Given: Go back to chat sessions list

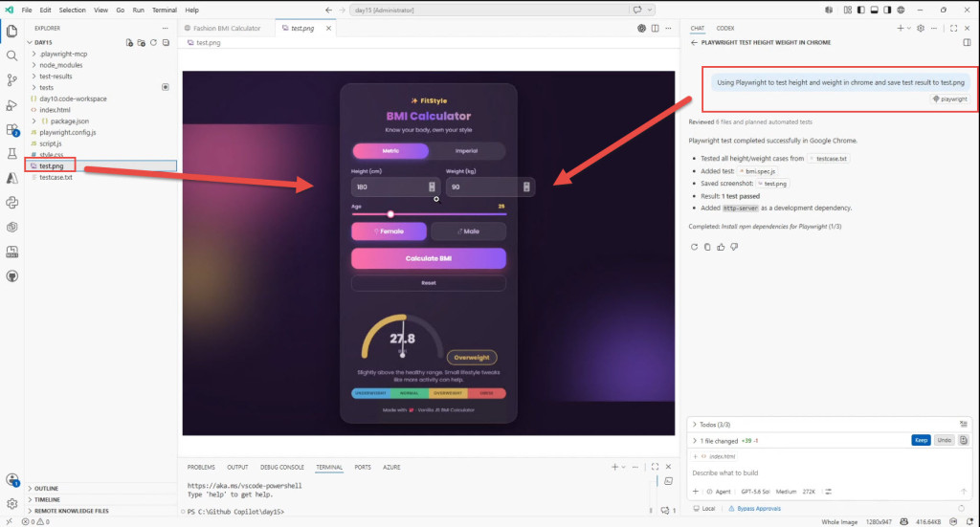Looking at the screenshot, I should point(694,42).
